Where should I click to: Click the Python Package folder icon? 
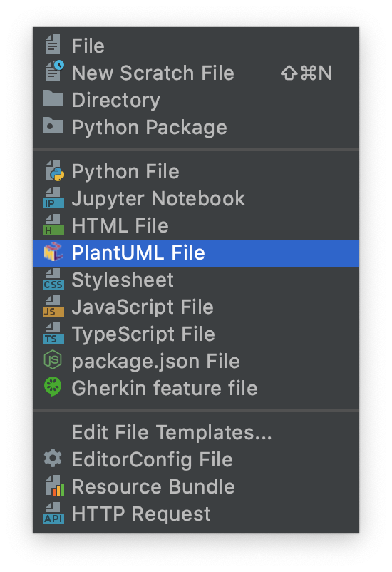click(53, 125)
